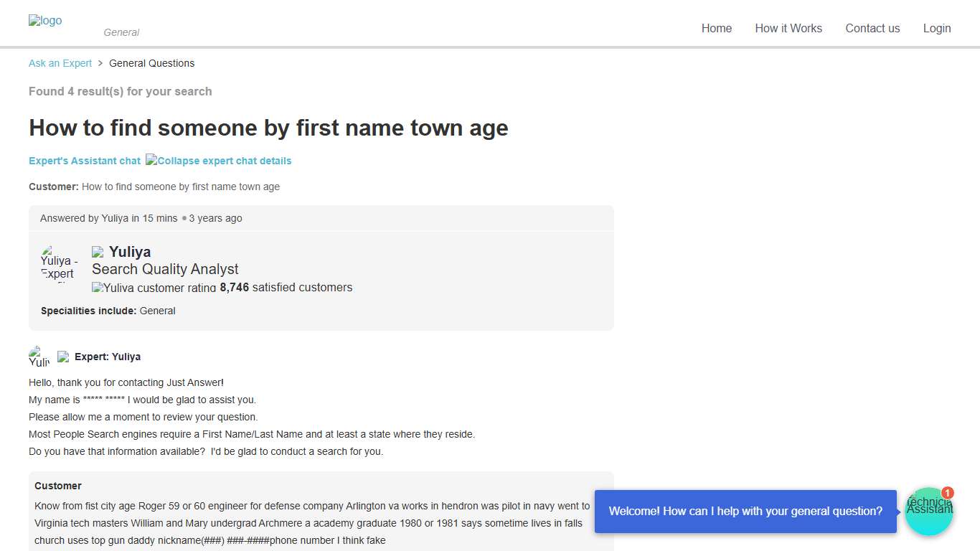Screen dimensions: 980x551
Task: Click Yuliya's expert avatar in the answer card
Action: tap(60, 265)
